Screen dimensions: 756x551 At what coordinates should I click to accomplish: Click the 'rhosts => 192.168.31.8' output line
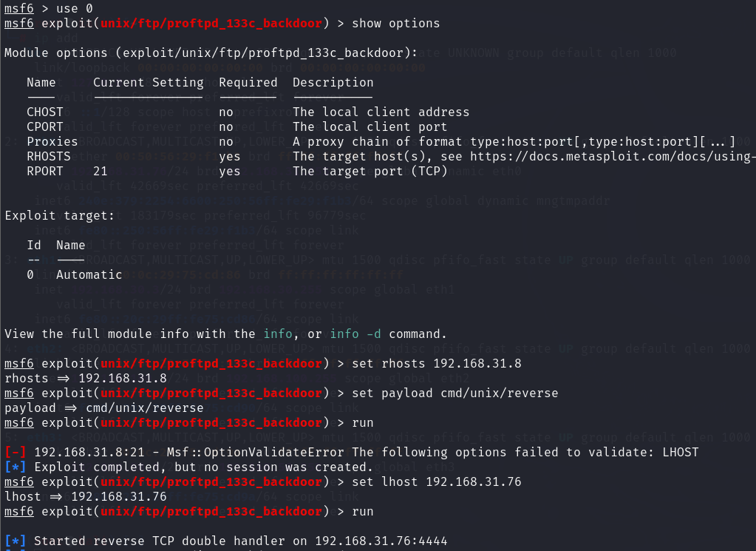(85, 378)
